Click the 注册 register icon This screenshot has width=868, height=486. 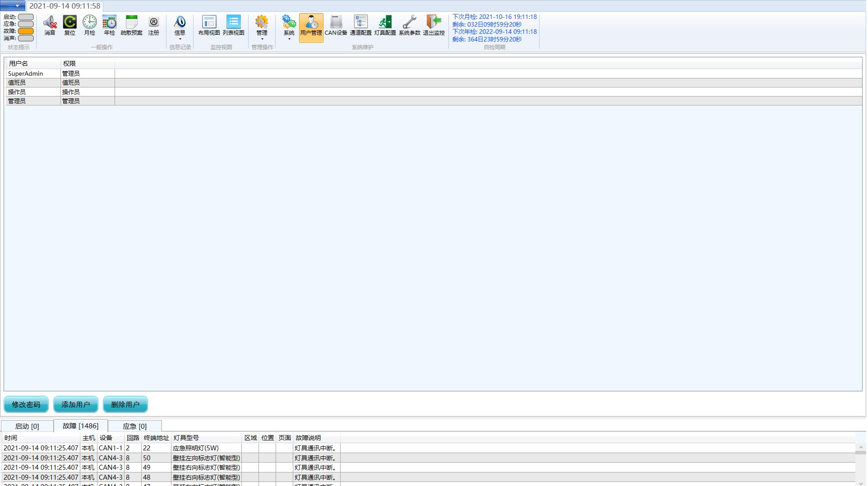point(153,25)
